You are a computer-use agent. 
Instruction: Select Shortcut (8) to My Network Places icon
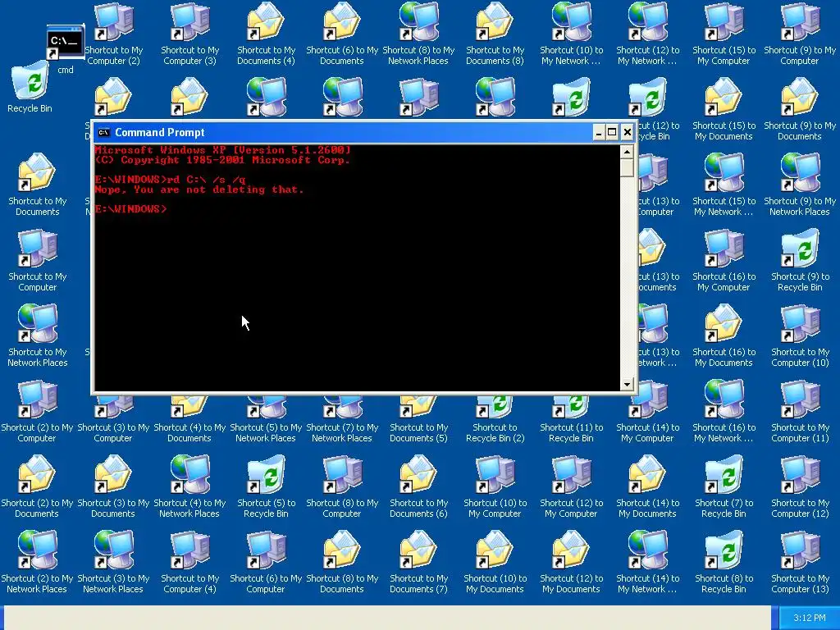[418, 22]
